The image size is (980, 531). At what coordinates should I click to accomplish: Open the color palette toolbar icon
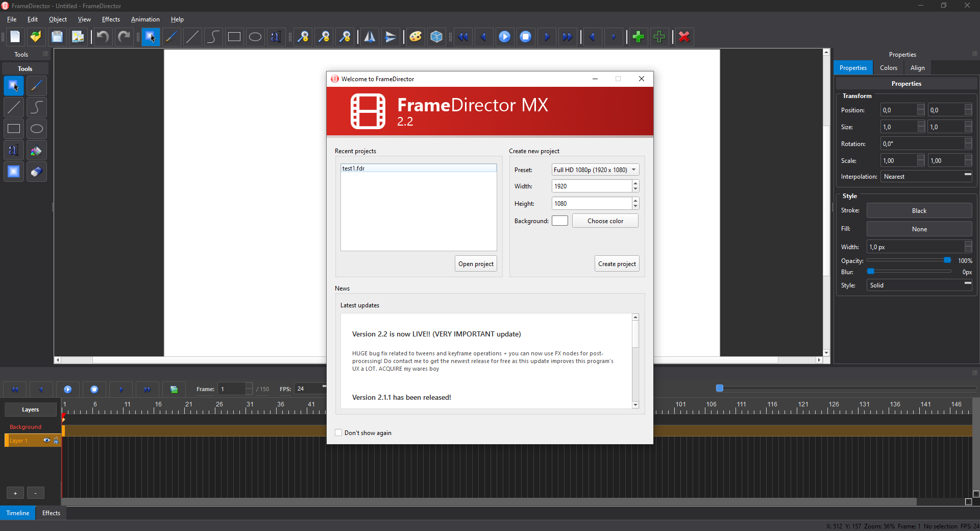(x=415, y=37)
